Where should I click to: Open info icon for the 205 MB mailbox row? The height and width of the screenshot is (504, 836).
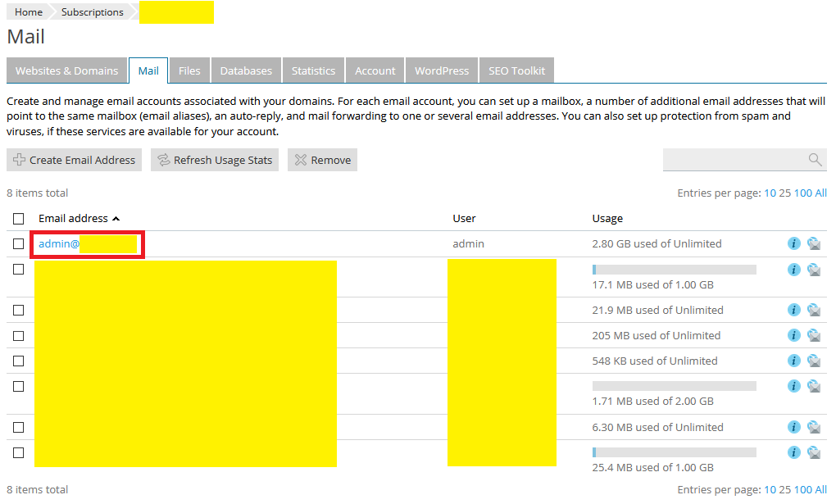[x=793, y=335]
